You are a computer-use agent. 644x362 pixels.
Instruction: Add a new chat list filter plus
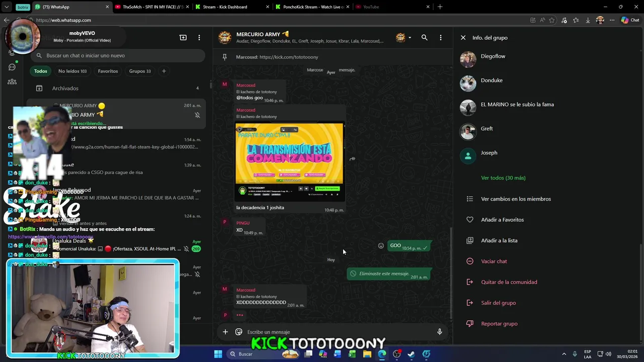click(164, 71)
